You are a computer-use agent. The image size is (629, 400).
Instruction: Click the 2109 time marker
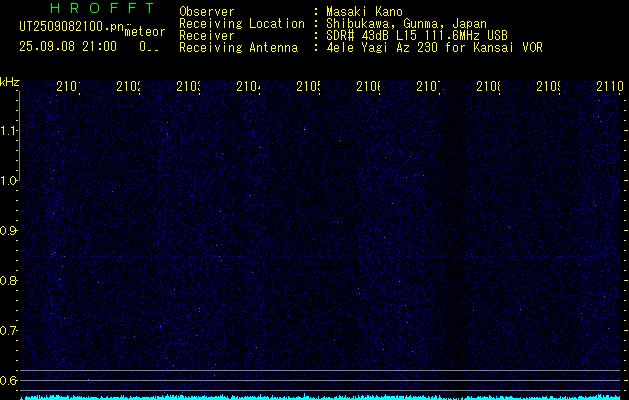pos(548,87)
